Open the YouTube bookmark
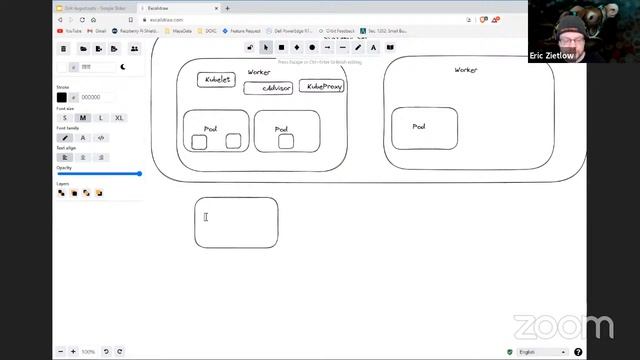This screenshot has width=640, height=360. point(70,31)
